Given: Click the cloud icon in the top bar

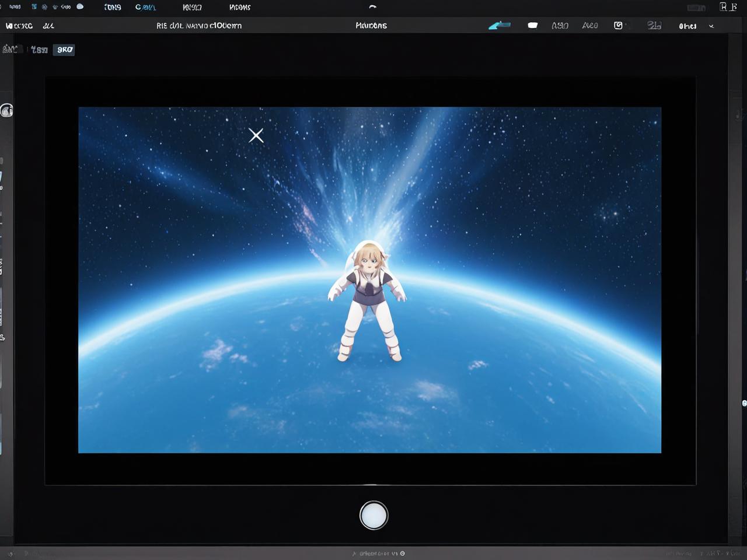Looking at the screenshot, I should click(80, 7).
